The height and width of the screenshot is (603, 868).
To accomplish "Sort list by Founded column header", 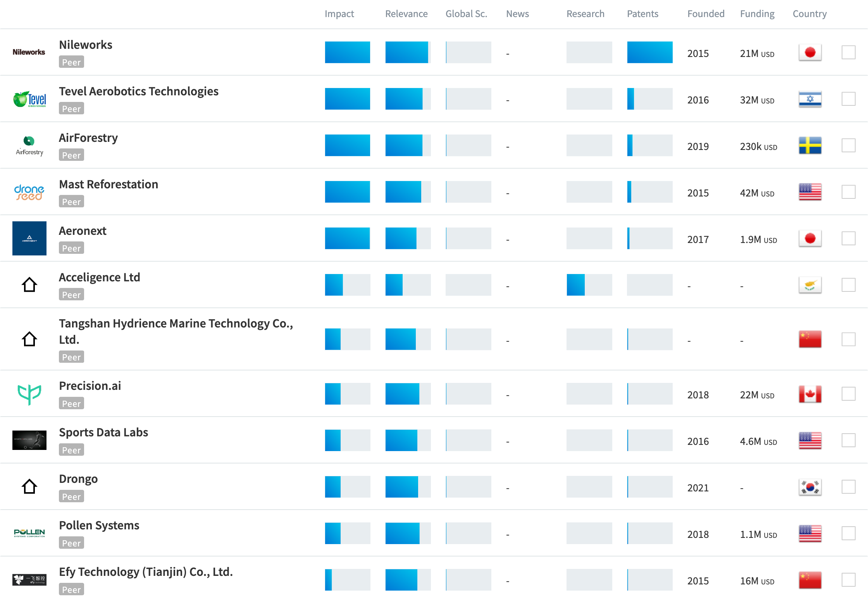I will pos(706,14).
